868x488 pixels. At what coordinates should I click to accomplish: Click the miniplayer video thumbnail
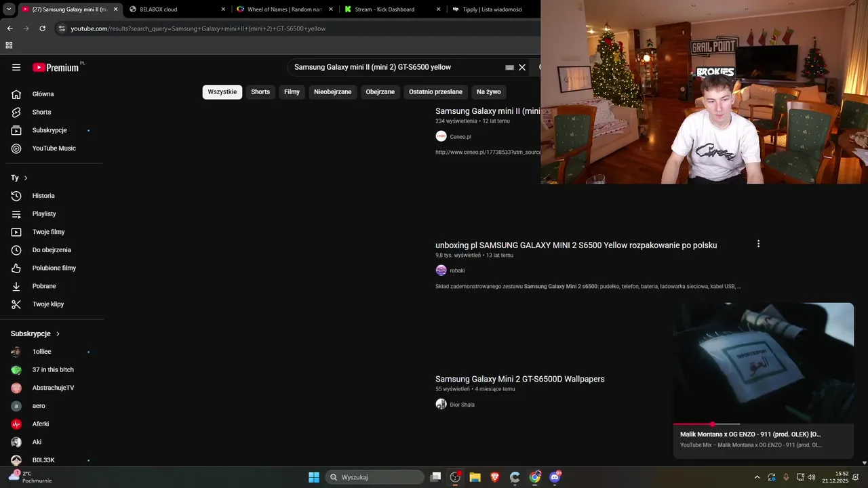pos(763,363)
